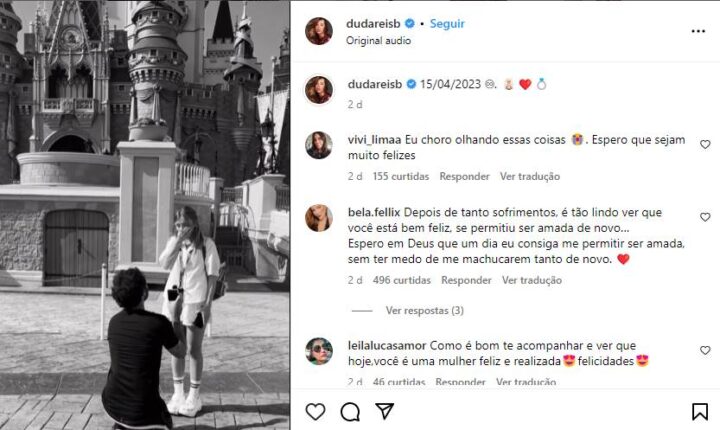Image resolution: width=720 pixels, height=430 pixels.
Task: Reply to bela.fellix's comment via Responder
Action: click(466, 280)
